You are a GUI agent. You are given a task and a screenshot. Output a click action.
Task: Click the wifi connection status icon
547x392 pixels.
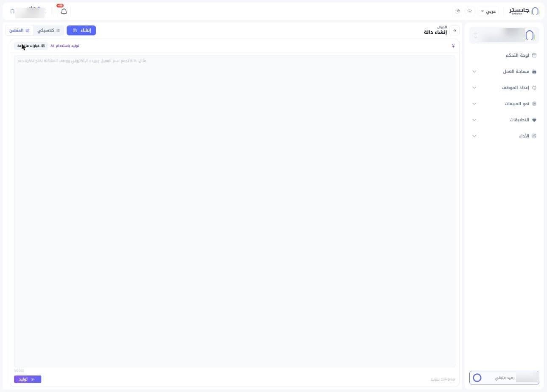pyautogui.click(x=470, y=11)
